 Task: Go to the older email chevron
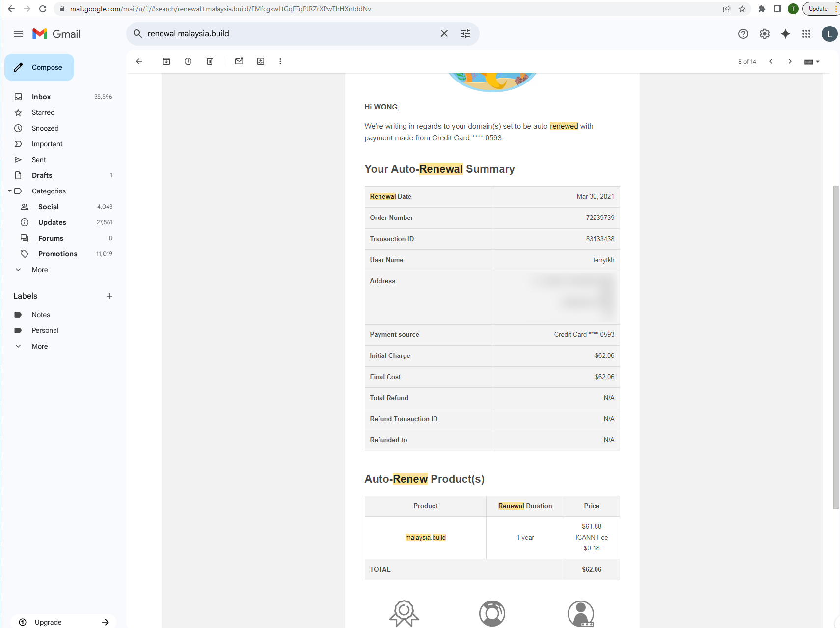pos(790,61)
